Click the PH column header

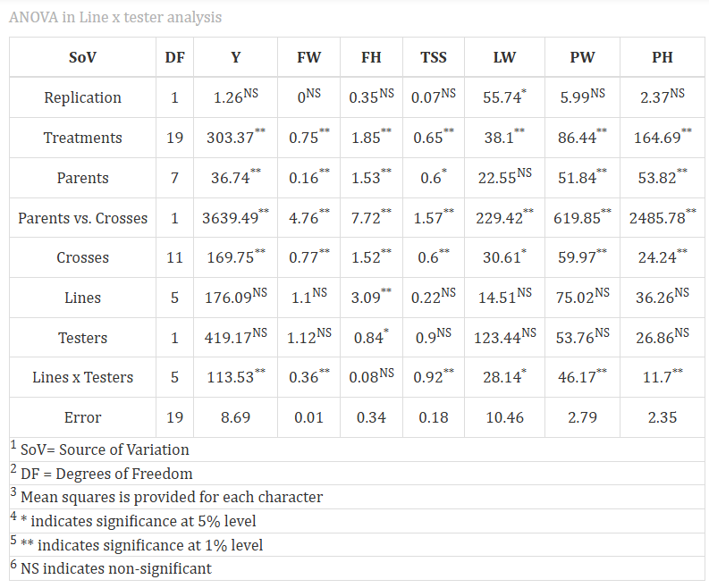[x=662, y=57]
